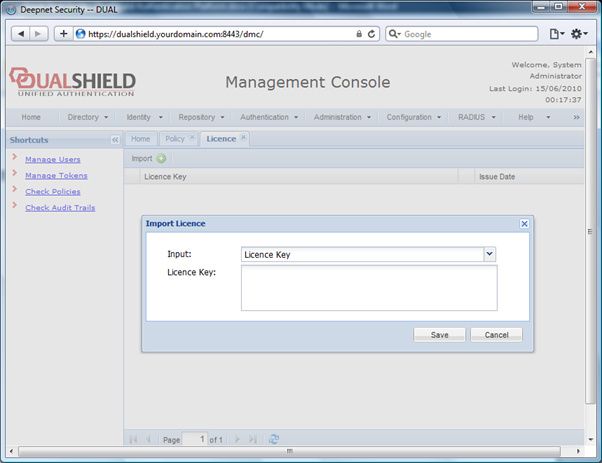Screen dimensions: 602x463
Task: Click the browser back arrow button
Action: tap(21, 33)
